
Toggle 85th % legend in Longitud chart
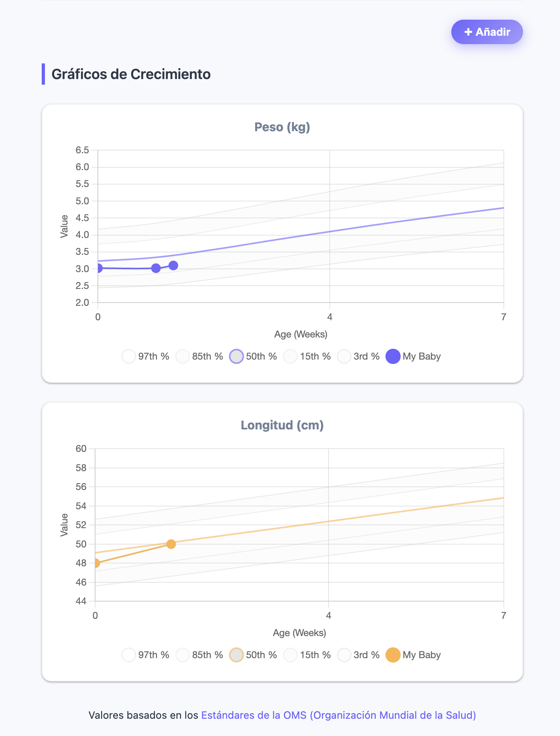pyautogui.click(x=199, y=655)
